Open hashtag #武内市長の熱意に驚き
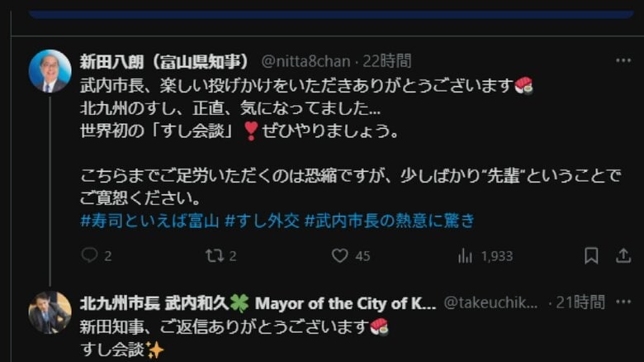Image resolution: width=644 pixels, height=362 pixels. click(x=390, y=221)
